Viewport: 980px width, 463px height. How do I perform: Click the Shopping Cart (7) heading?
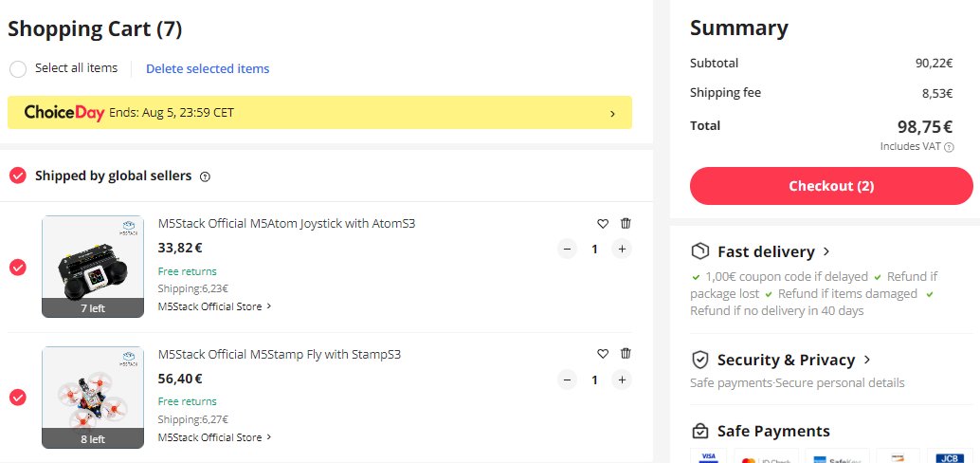[95, 28]
